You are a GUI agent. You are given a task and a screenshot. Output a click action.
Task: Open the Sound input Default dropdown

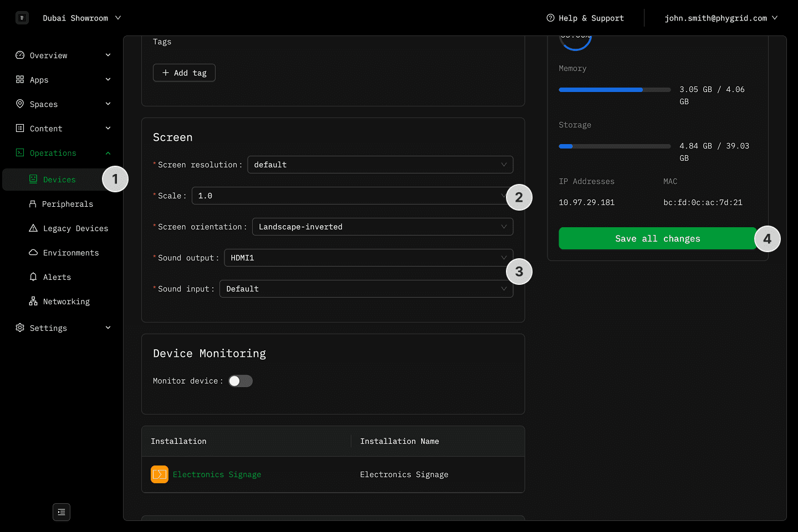coord(366,289)
